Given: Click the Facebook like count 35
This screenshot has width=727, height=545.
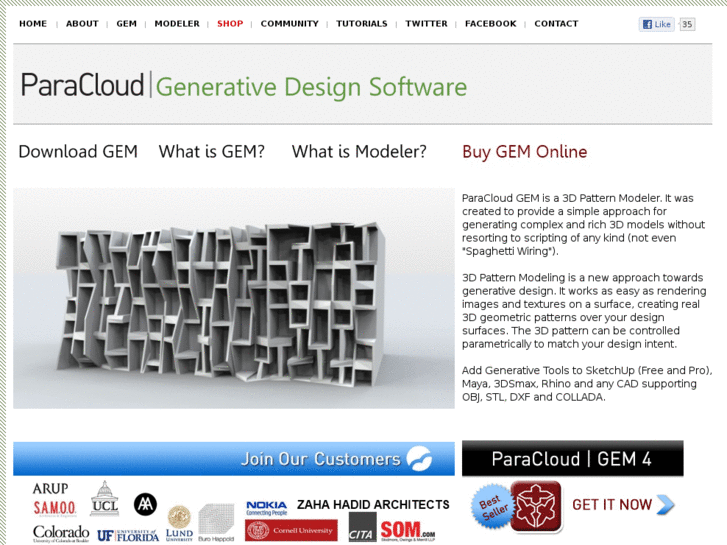Looking at the screenshot, I should point(687,24).
